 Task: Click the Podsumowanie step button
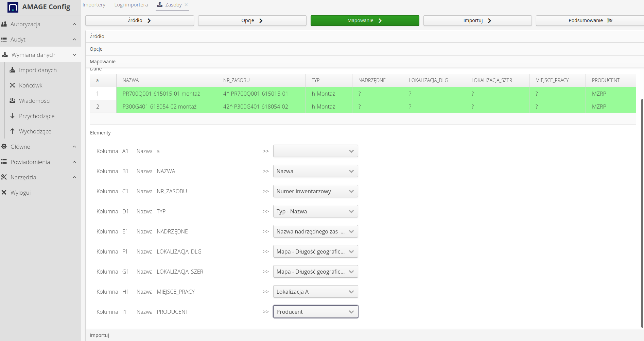coord(590,20)
